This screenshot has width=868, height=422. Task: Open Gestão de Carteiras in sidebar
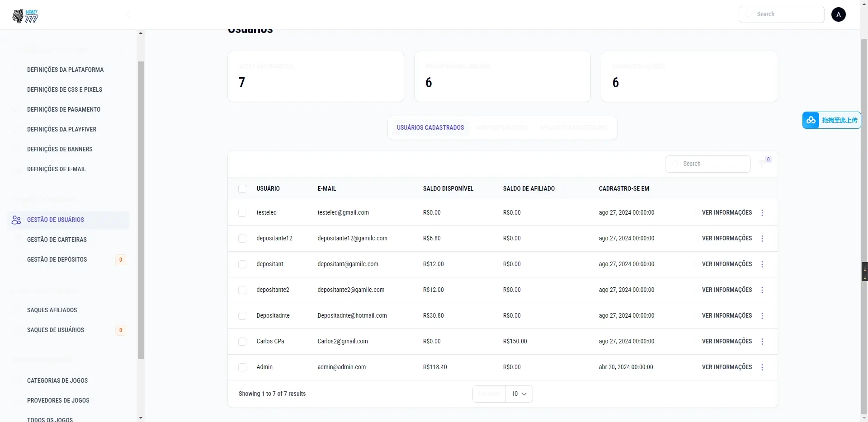pos(57,239)
